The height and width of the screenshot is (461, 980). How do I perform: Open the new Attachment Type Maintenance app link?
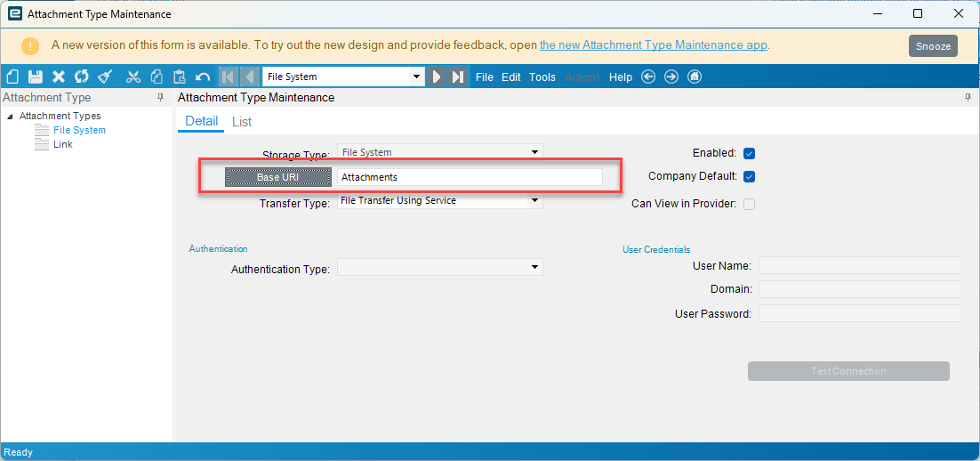point(653,45)
